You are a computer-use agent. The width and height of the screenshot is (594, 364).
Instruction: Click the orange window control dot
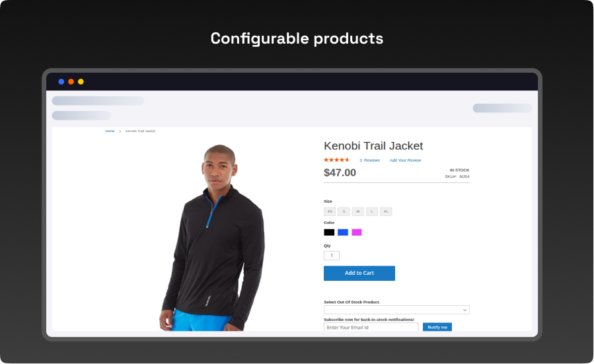[71, 81]
